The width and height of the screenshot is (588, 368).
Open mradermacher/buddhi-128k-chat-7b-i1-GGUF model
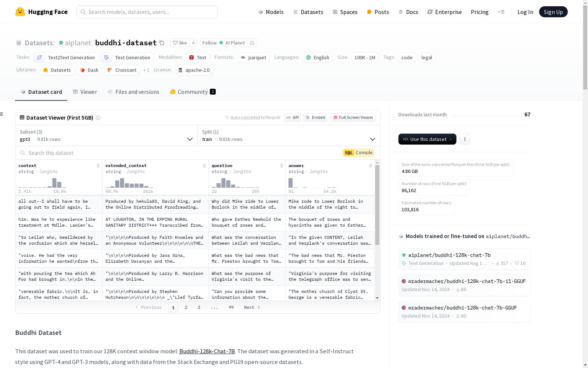pos(464,285)
